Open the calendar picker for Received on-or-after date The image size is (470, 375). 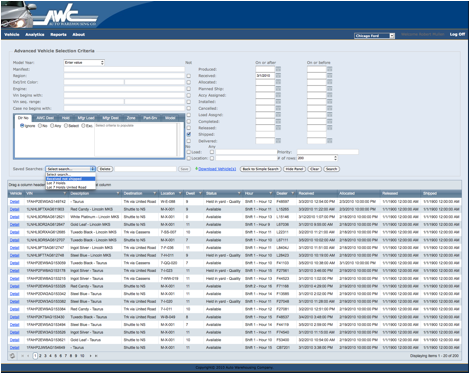[x=278, y=76]
